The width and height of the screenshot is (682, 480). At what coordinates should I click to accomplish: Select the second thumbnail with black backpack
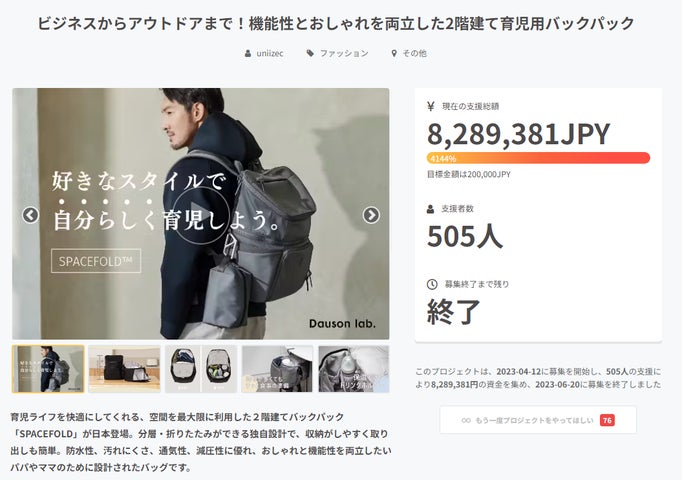click(x=124, y=369)
